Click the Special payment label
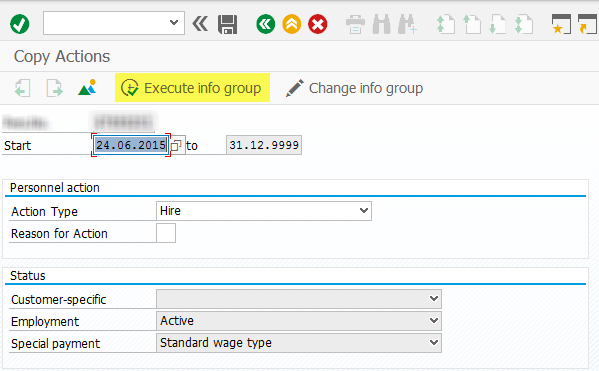This screenshot has height=371, width=599. (55, 344)
